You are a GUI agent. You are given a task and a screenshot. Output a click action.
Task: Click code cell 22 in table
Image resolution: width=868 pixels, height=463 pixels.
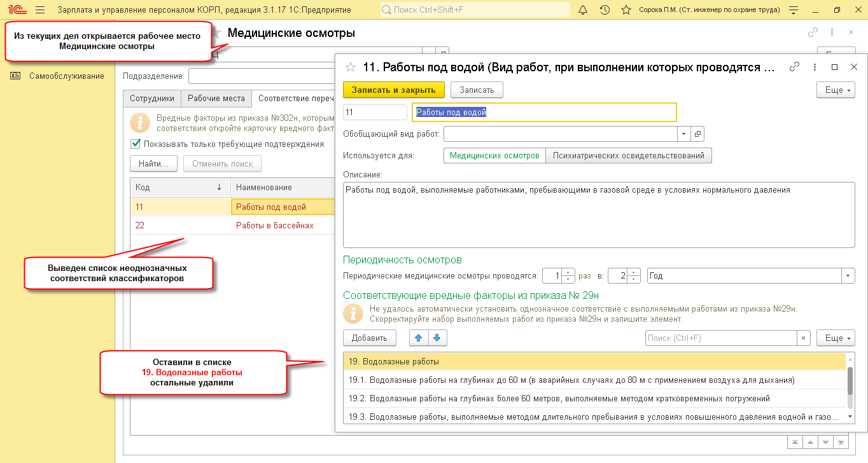(x=181, y=225)
